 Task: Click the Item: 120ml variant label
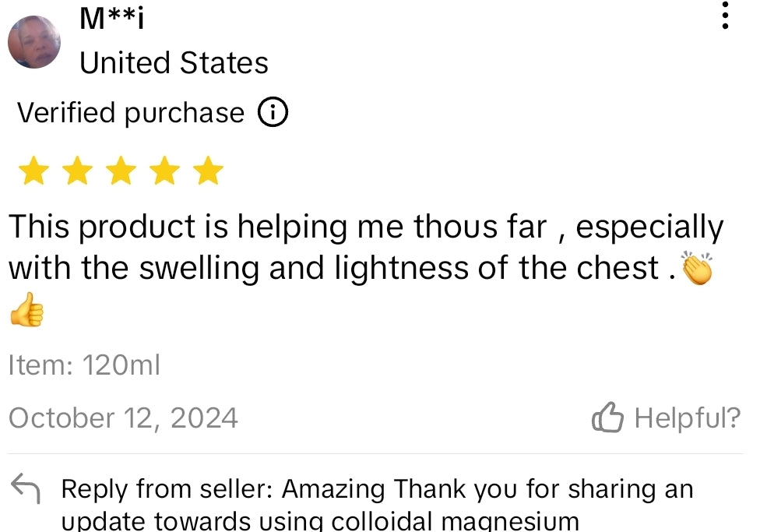pyautogui.click(x=84, y=365)
